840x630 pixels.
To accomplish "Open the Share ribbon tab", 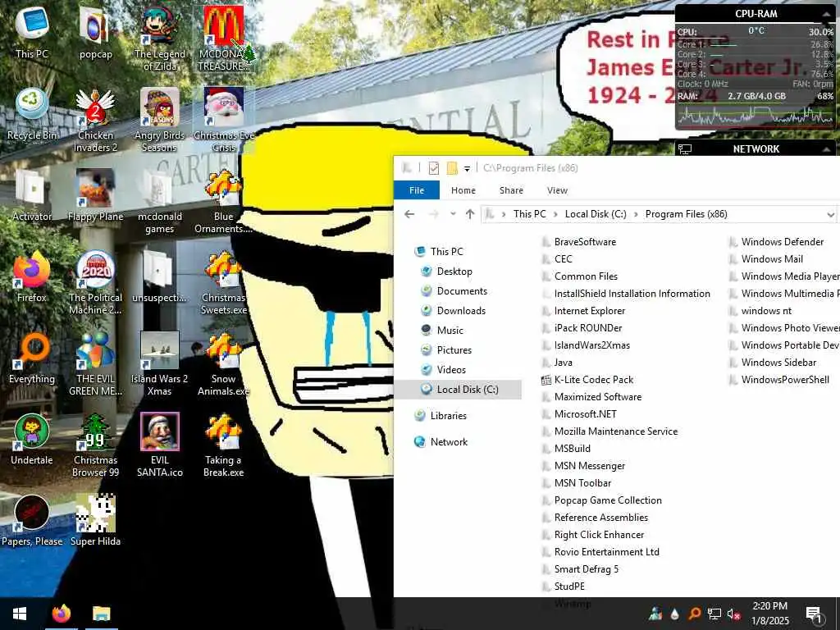I will pyautogui.click(x=511, y=190).
